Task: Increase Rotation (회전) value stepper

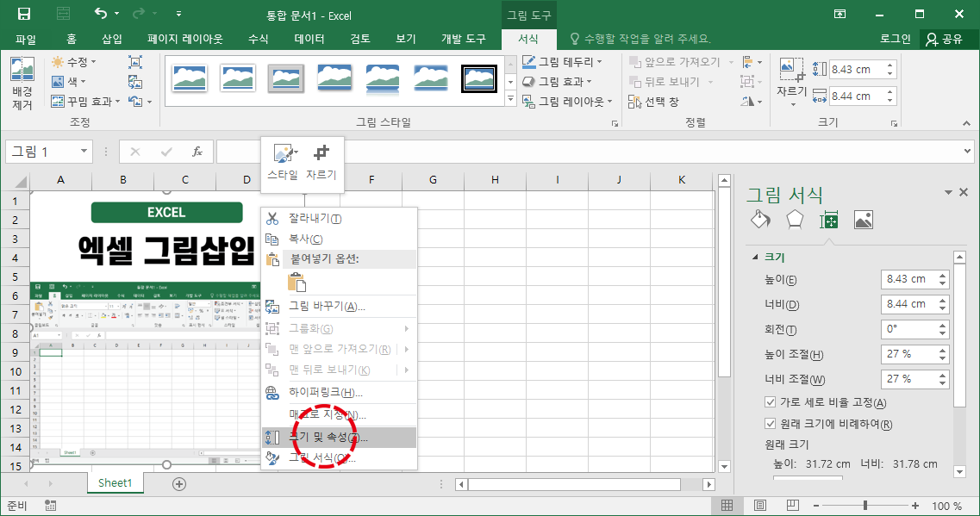Action: (x=942, y=326)
